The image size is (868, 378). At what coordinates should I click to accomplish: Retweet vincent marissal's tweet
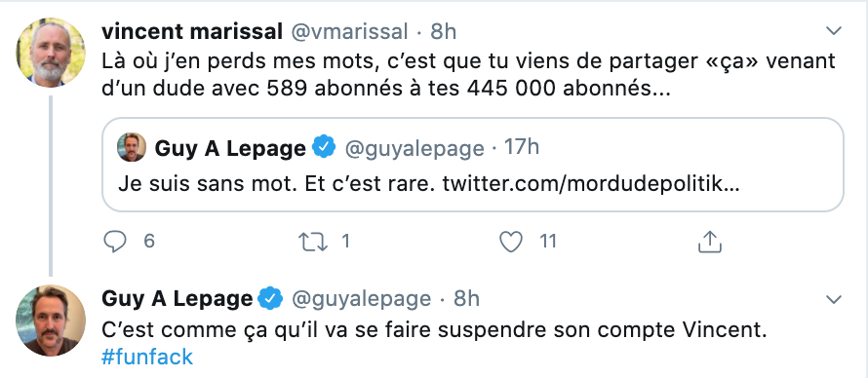pyautogui.click(x=313, y=242)
